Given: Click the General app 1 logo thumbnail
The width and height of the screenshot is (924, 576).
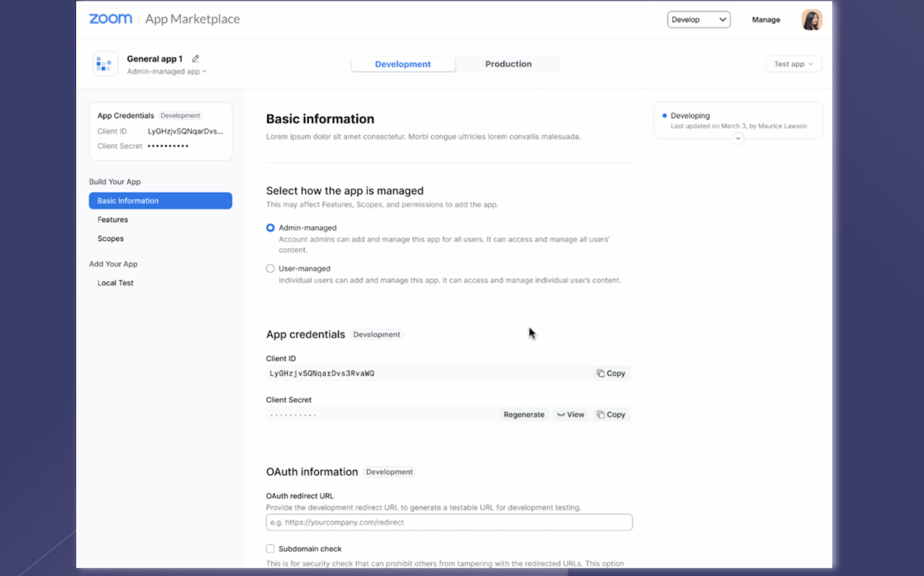Looking at the screenshot, I should (105, 64).
